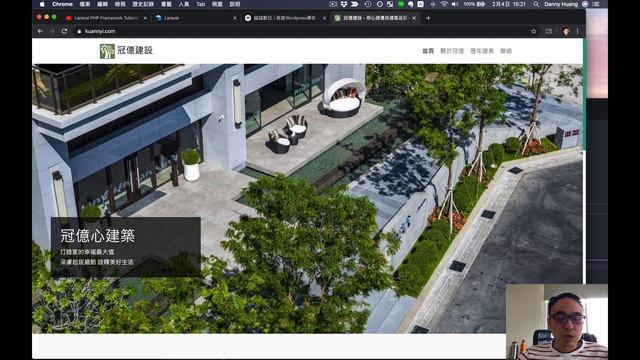Open 關於冠億 nav link
The width and height of the screenshot is (640, 360).
[x=452, y=51]
